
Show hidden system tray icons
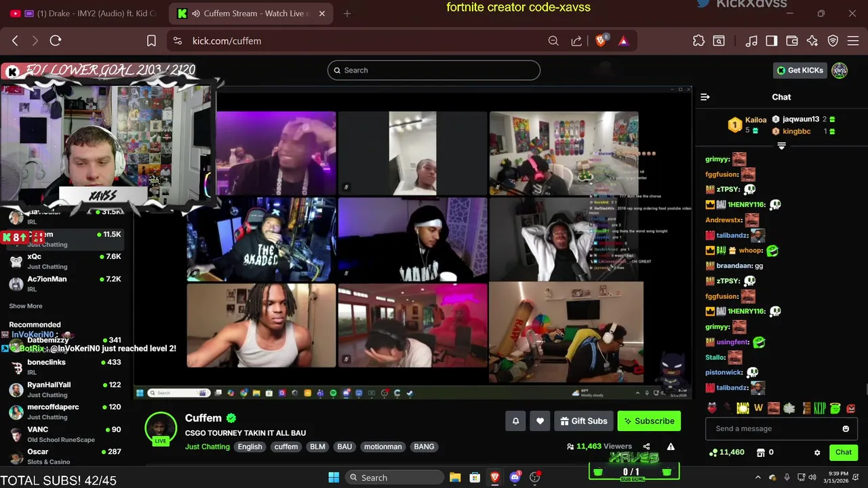coord(758,477)
